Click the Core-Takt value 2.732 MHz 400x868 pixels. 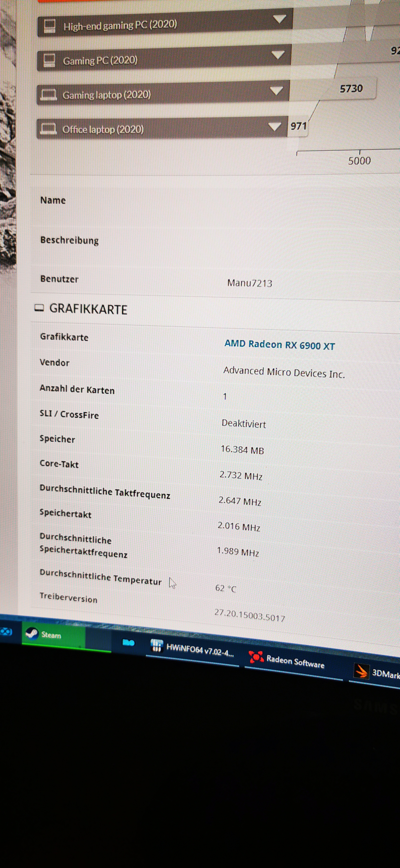coord(241,475)
